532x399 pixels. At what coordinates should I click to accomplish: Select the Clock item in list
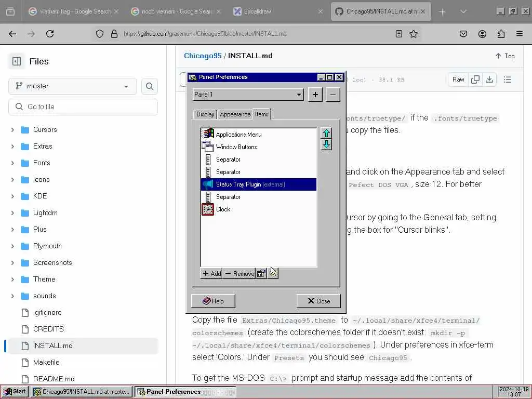point(259,209)
